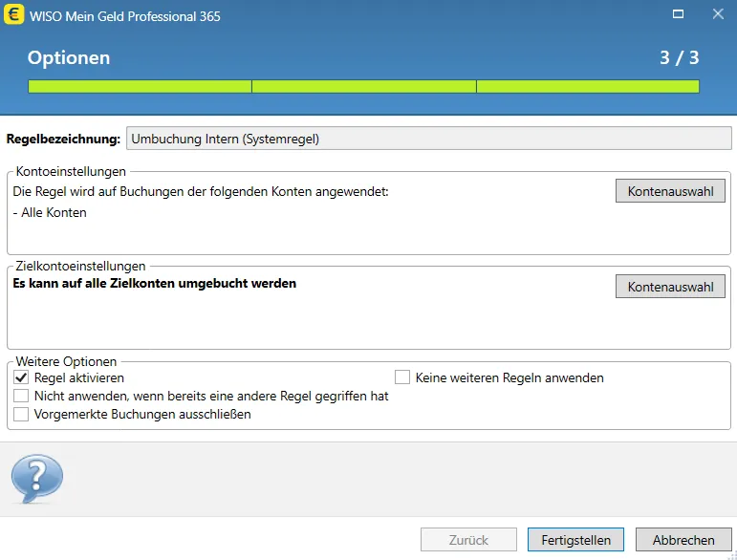The image size is (737, 560).
Task: Go back using the Zurück button
Action: (468, 540)
